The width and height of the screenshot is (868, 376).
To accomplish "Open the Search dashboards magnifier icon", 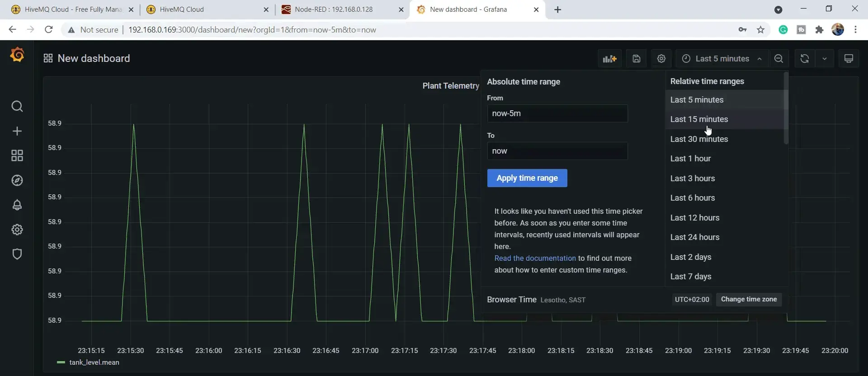I will point(17,106).
